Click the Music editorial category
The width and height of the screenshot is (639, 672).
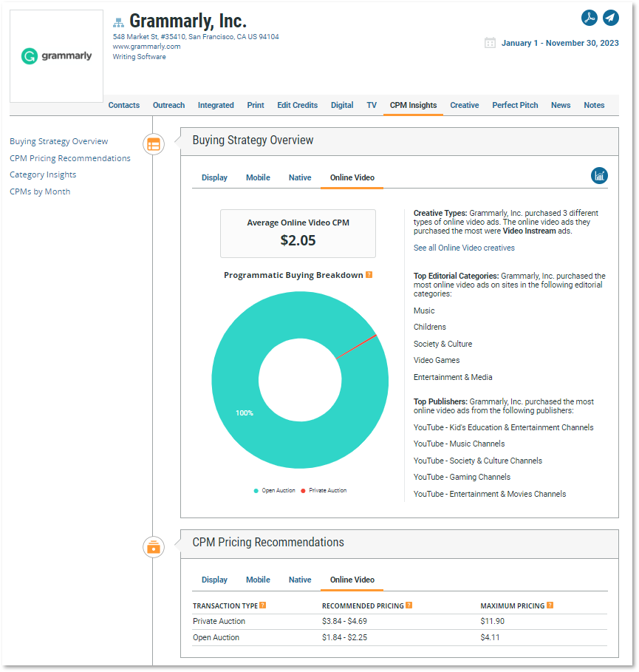pyautogui.click(x=424, y=310)
